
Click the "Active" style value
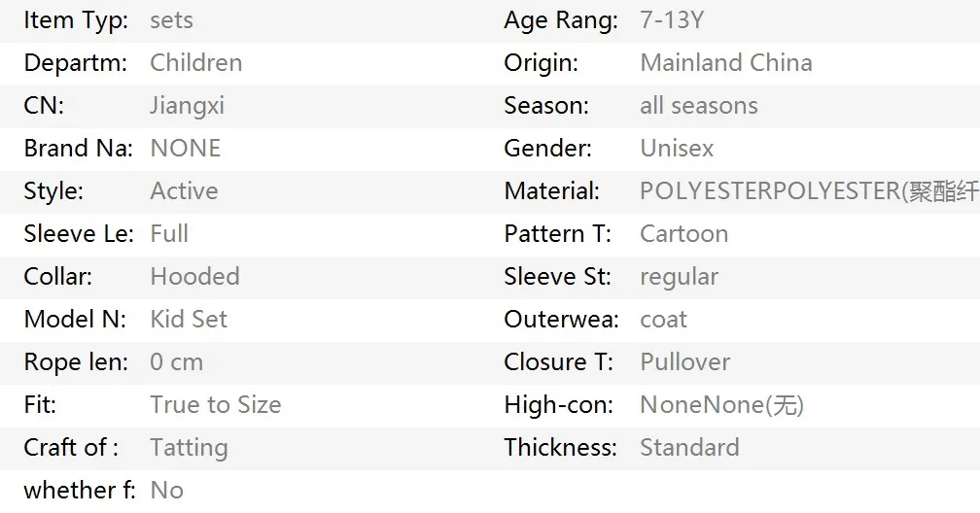(x=184, y=191)
